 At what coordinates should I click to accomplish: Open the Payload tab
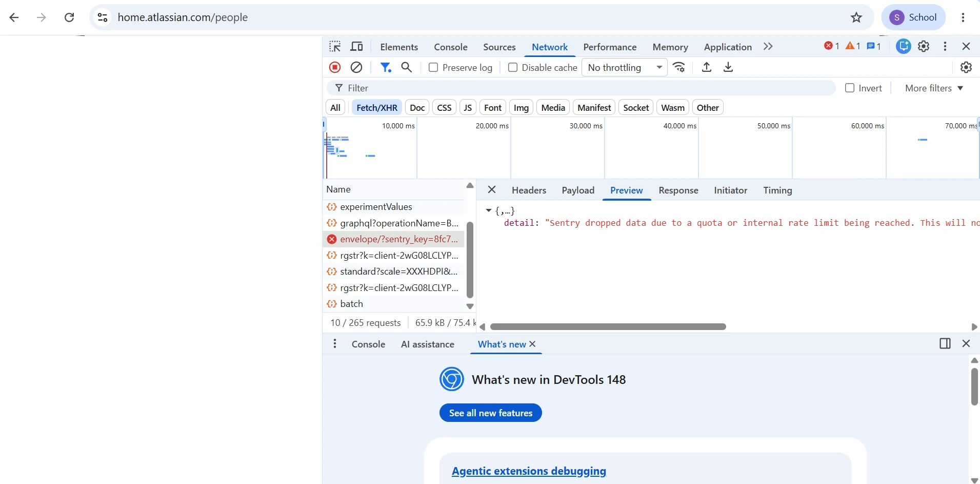pyautogui.click(x=578, y=190)
